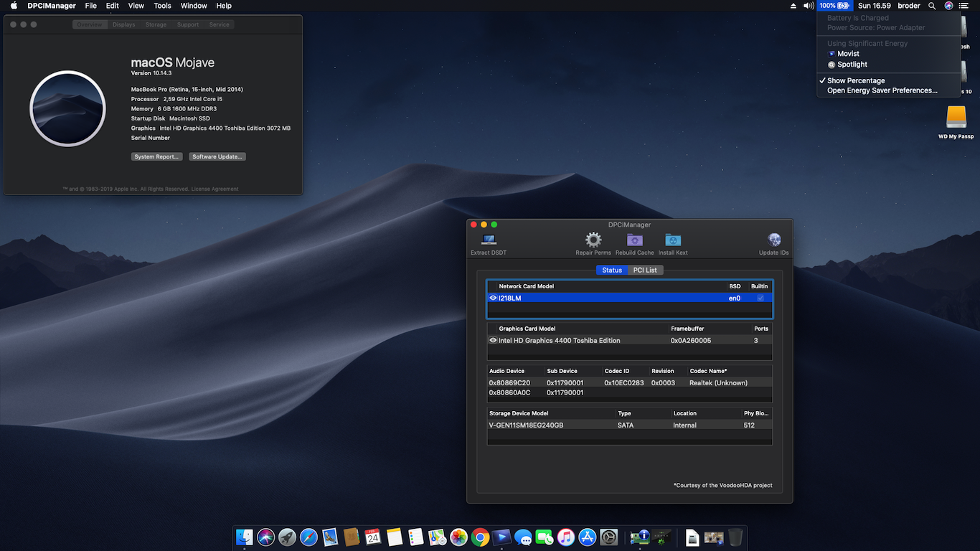980x551 pixels.
Task: Select the Update IDs globe icon
Action: tap(773, 240)
